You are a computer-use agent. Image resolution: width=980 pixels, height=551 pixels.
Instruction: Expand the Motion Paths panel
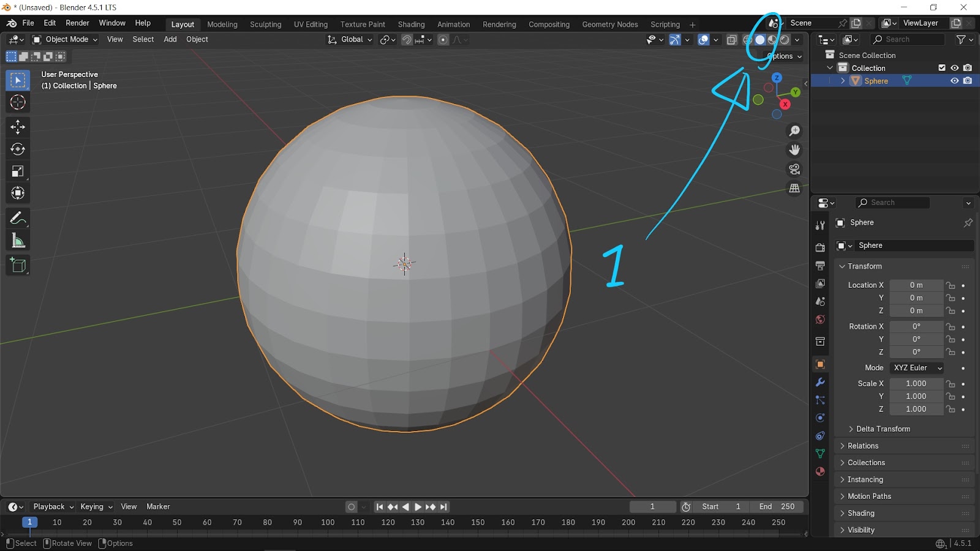904,497
